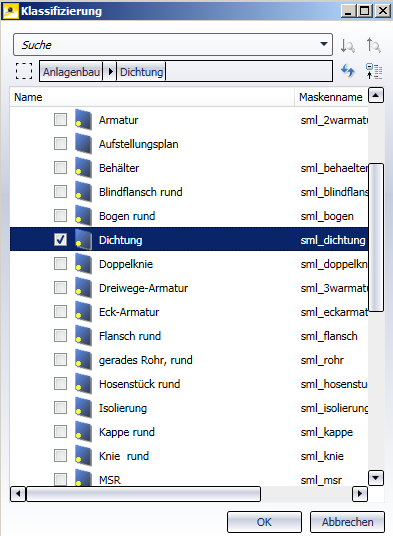Click the horizontal scrollbar thumb
The width and height of the screenshot is (393, 536).
point(144,494)
